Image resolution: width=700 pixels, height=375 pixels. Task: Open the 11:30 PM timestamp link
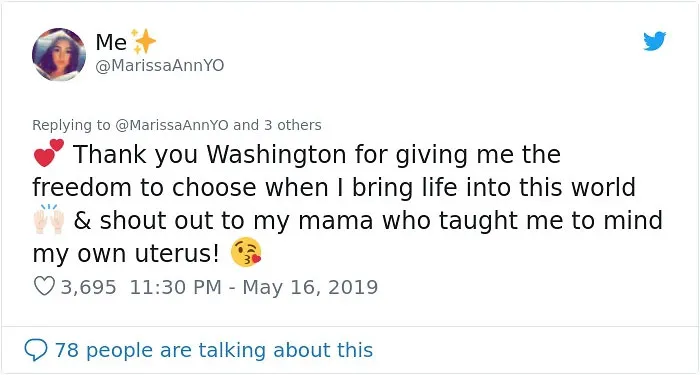tap(175, 287)
